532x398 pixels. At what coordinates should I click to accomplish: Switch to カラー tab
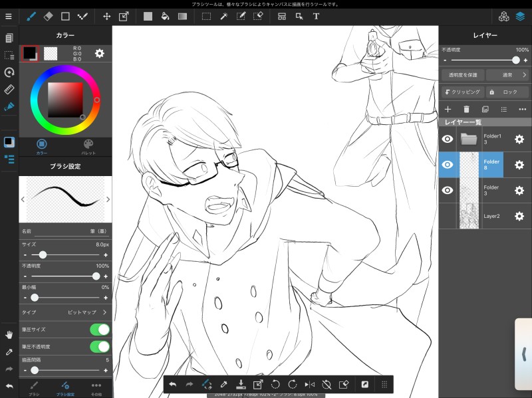click(x=42, y=147)
